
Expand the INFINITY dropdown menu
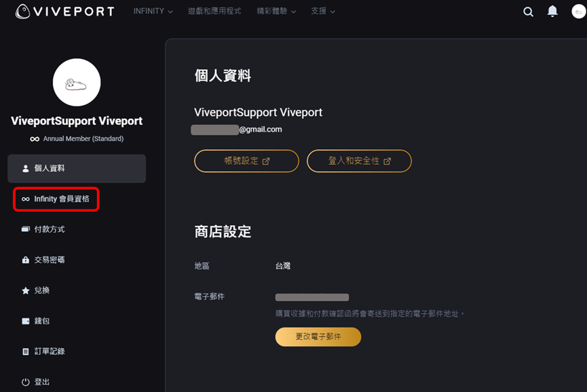coord(153,12)
